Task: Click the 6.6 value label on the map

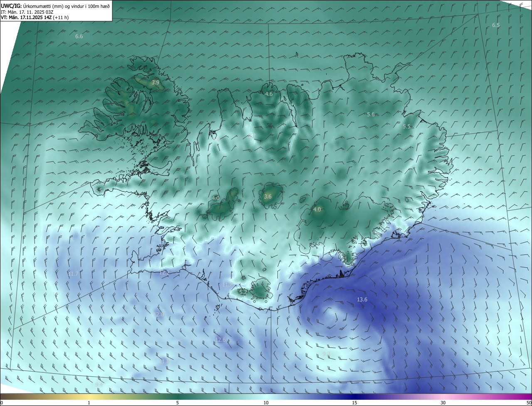Action: point(79,37)
